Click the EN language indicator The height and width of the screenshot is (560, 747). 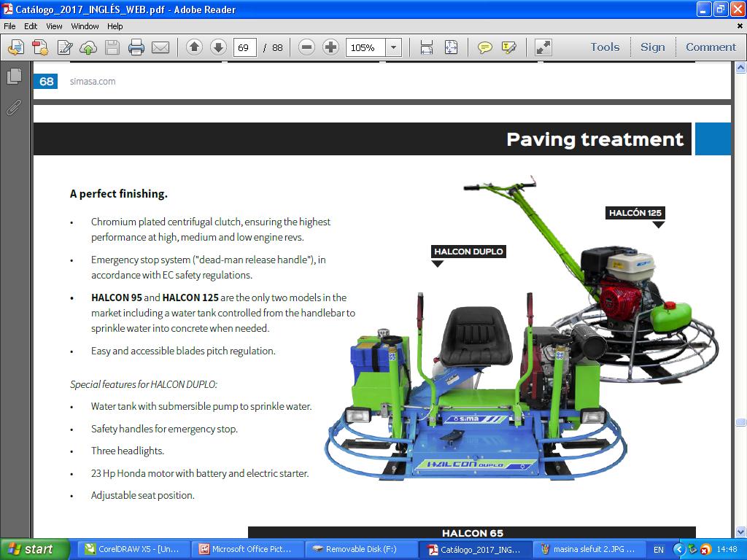point(659,550)
